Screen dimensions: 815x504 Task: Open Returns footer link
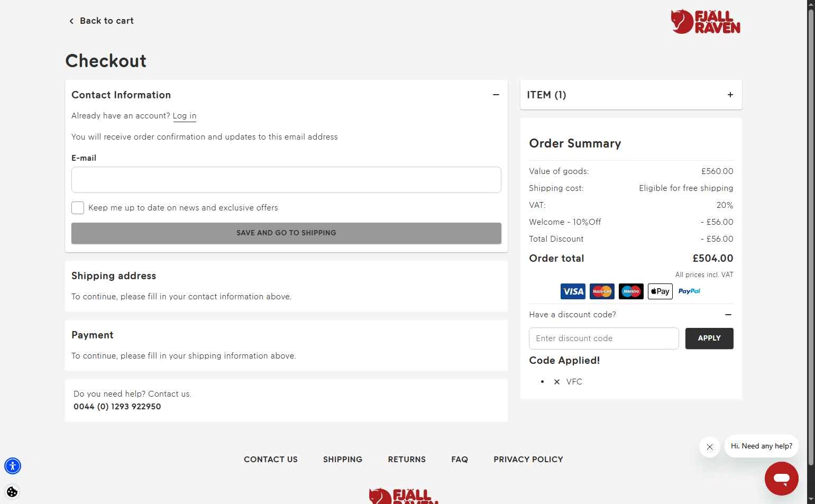[x=407, y=460]
